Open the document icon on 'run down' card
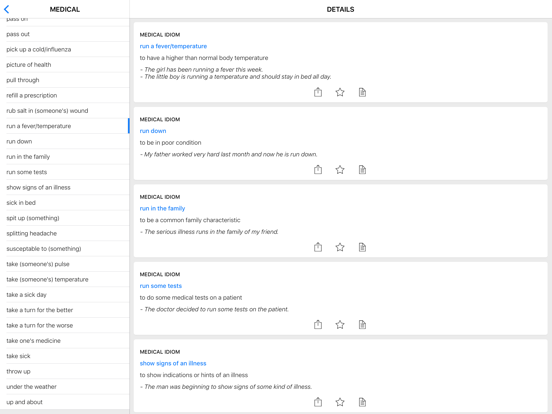 click(362, 170)
